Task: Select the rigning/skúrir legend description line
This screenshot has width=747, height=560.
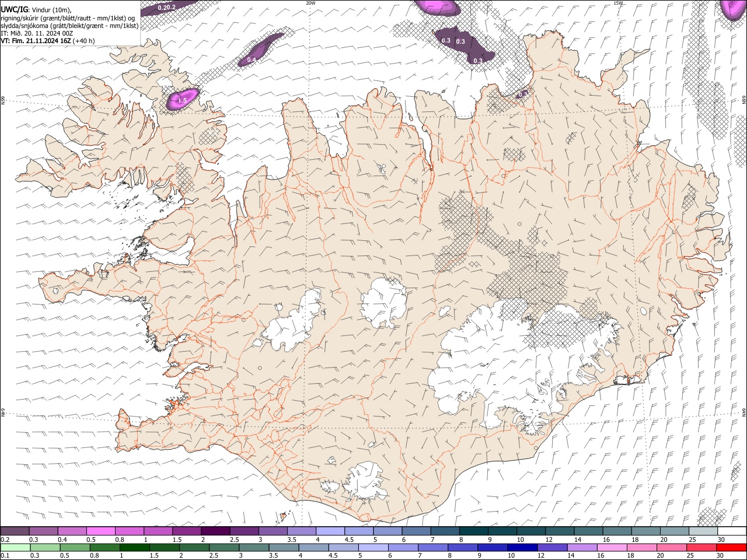Action: click(x=67, y=17)
